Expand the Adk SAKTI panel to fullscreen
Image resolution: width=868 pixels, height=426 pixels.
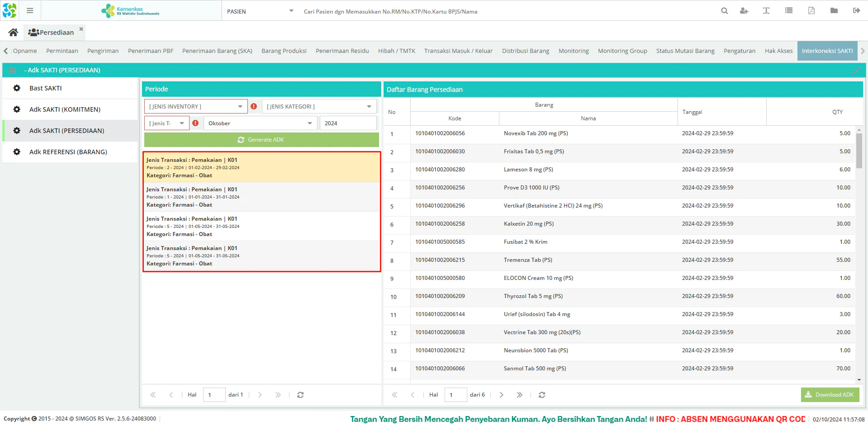pyautogui.click(x=857, y=70)
